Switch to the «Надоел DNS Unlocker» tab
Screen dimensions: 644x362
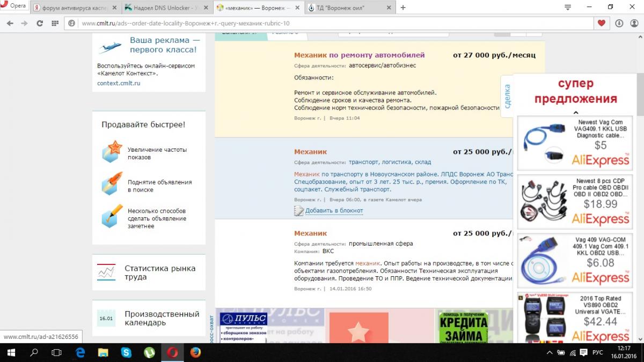pyautogui.click(x=166, y=8)
